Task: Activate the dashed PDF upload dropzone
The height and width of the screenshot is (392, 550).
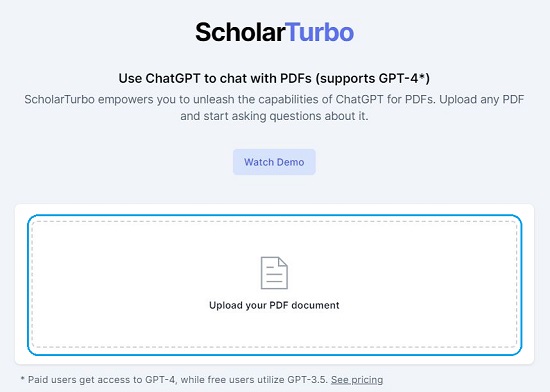Action: (x=274, y=284)
